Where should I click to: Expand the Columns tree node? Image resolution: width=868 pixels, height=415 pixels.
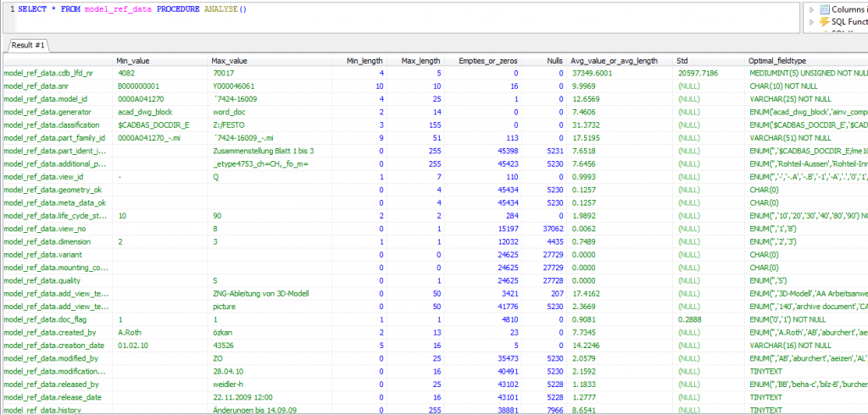[x=812, y=8]
